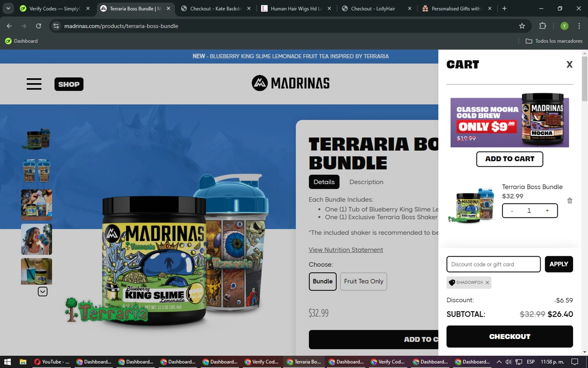588x368 pixels.
Task: Open the network icon in system tray
Action: point(519,362)
